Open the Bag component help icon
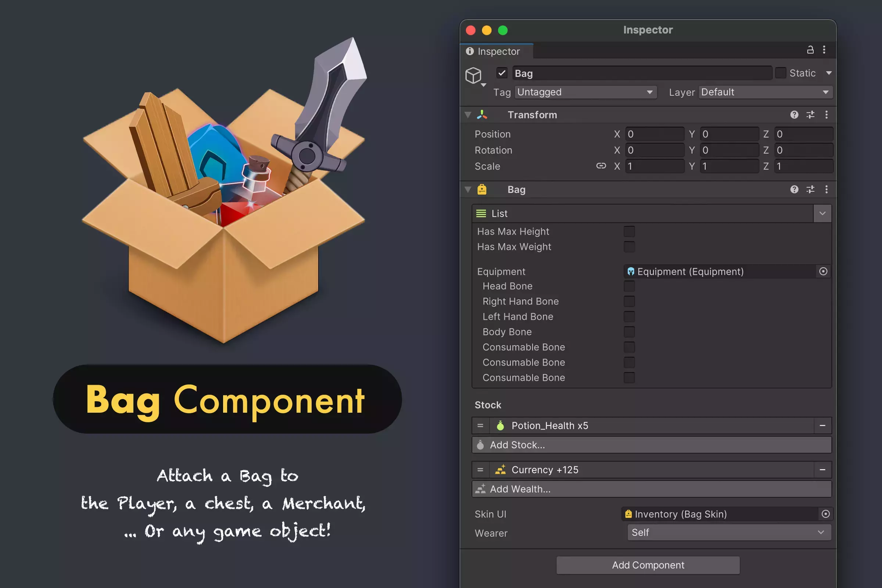The width and height of the screenshot is (882, 588). (x=794, y=190)
